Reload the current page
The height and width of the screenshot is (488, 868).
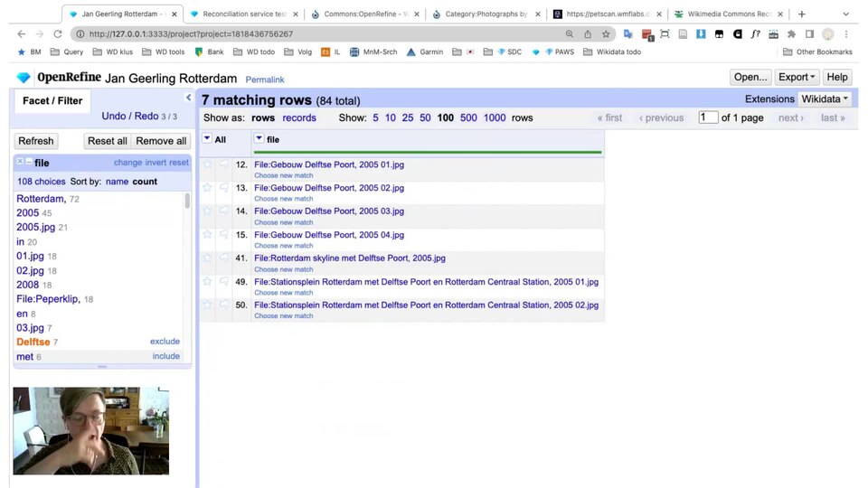(58, 34)
